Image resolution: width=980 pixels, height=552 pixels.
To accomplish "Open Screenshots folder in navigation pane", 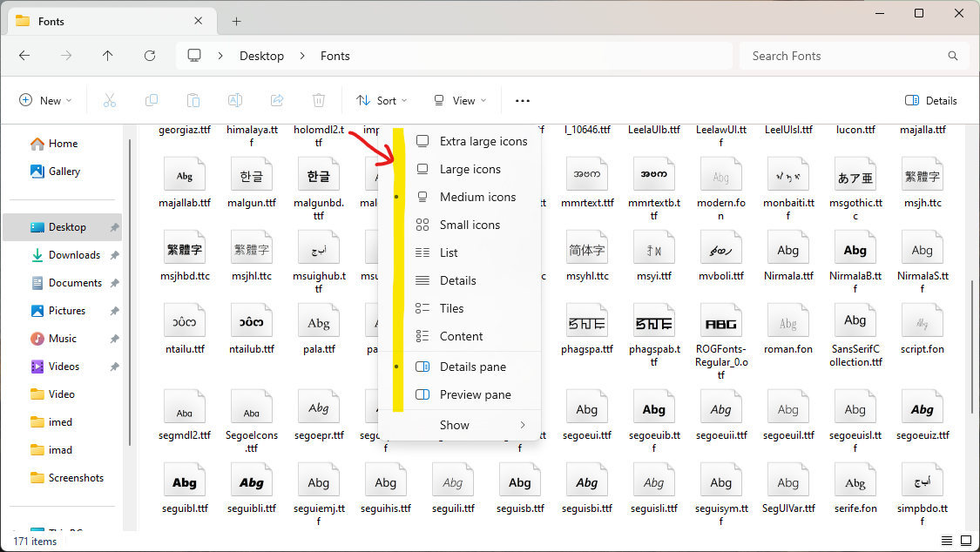I will [x=63, y=478].
